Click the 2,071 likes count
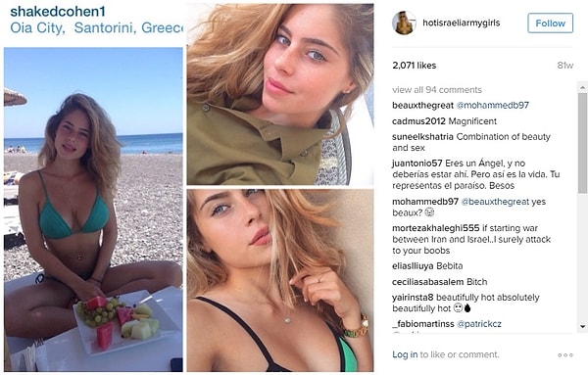This screenshot has height=375, width=588. (414, 66)
